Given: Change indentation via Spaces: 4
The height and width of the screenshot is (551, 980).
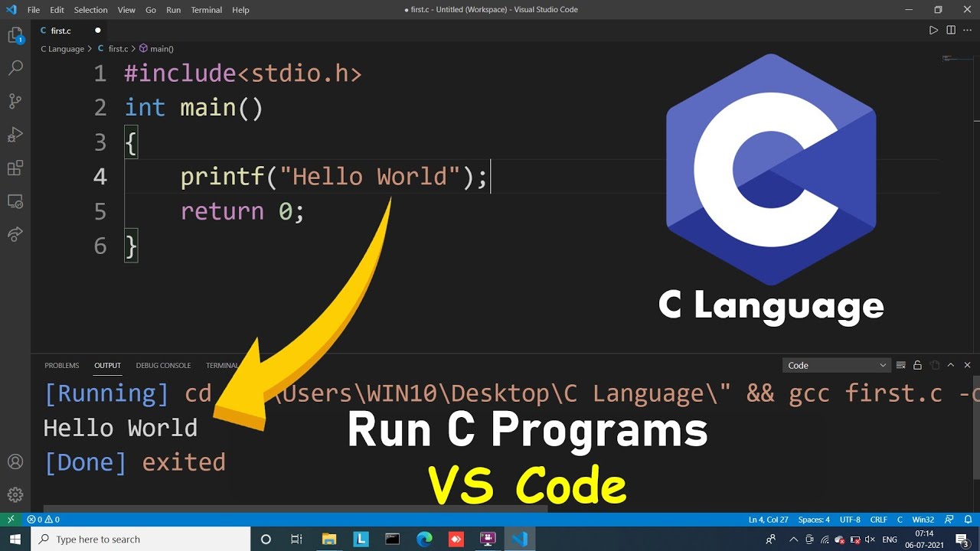Looking at the screenshot, I should tap(814, 520).
